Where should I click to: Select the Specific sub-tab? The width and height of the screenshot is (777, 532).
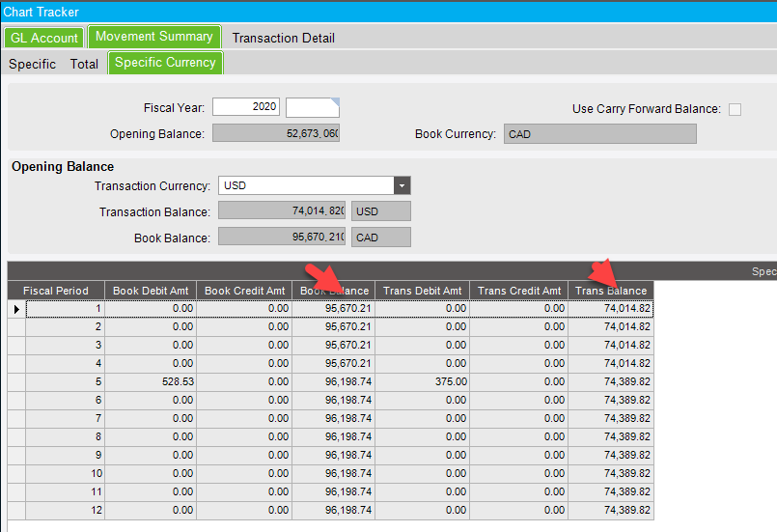32,64
